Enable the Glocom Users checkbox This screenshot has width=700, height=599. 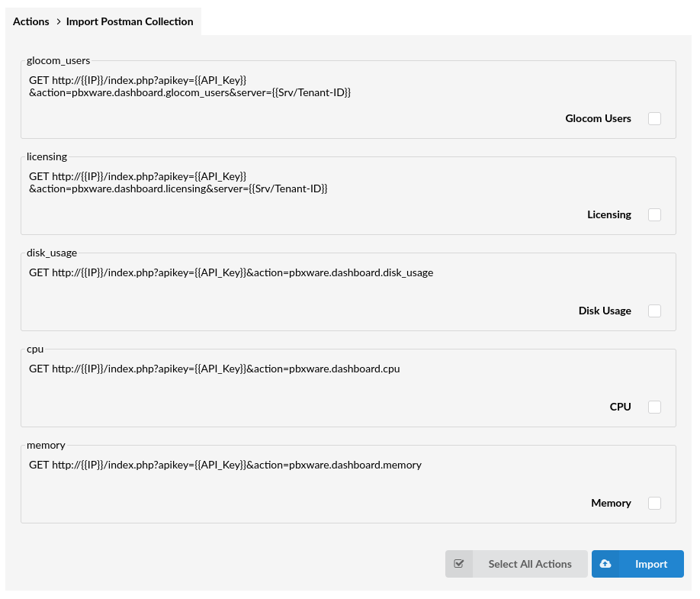[654, 118]
